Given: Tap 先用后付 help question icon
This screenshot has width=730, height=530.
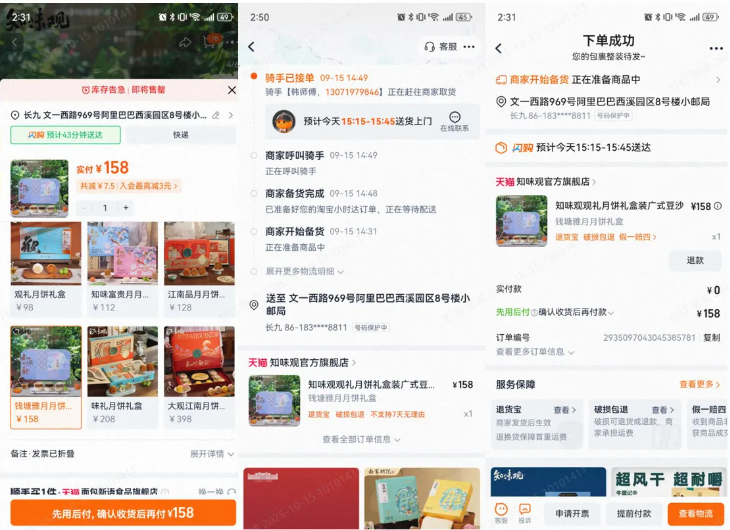Looking at the screenshot, I should click(534, 313).
